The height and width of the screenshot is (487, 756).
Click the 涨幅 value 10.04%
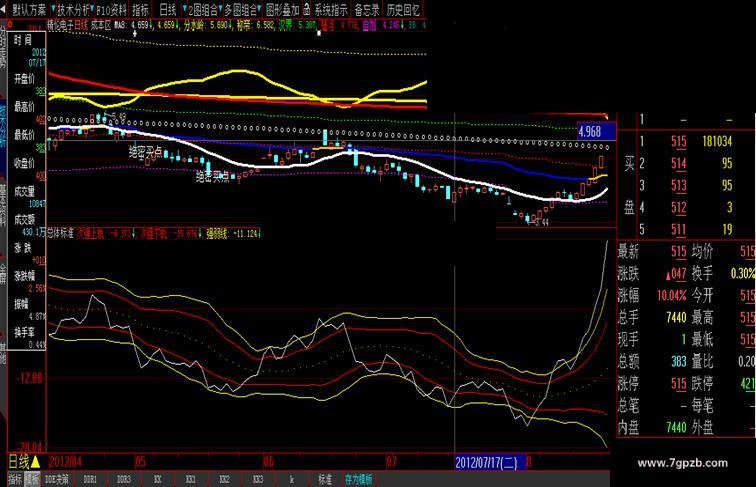[x=672, y=295]
